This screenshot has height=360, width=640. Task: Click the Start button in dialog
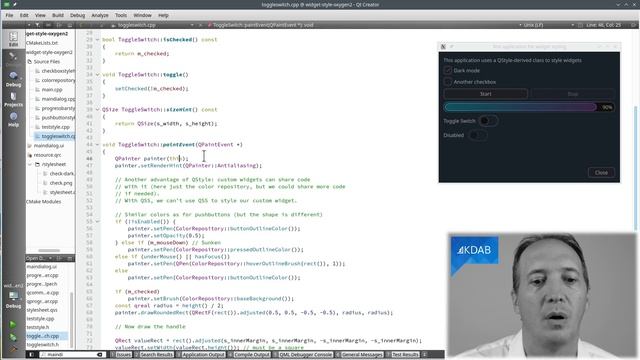pyautogui.click(x=486, y=94)
